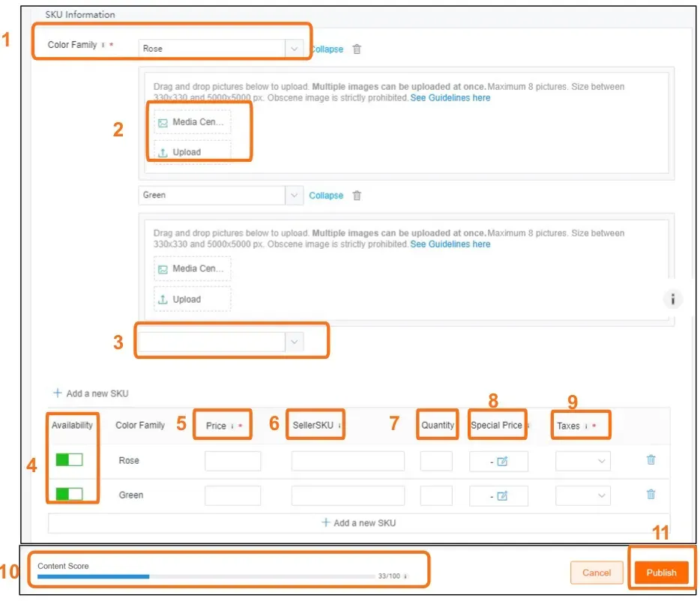700x601 pixels.
Task: Click the Availability column header
Action: (72, 426)
